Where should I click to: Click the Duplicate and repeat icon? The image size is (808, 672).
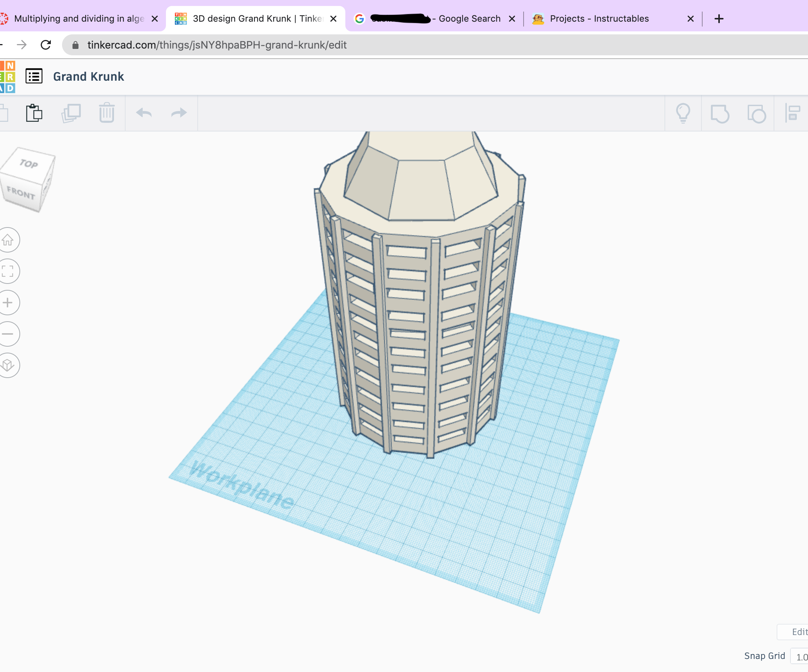[71, 113]
